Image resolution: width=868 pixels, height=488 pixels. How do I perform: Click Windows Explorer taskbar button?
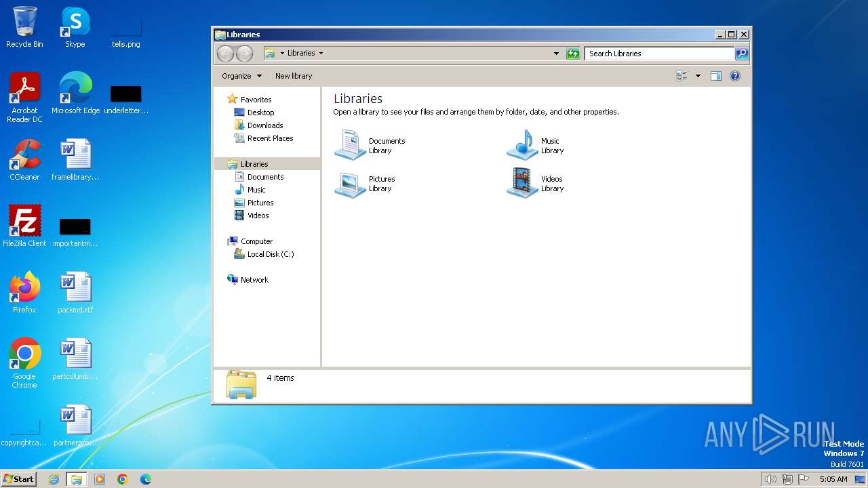click(76, 479)
